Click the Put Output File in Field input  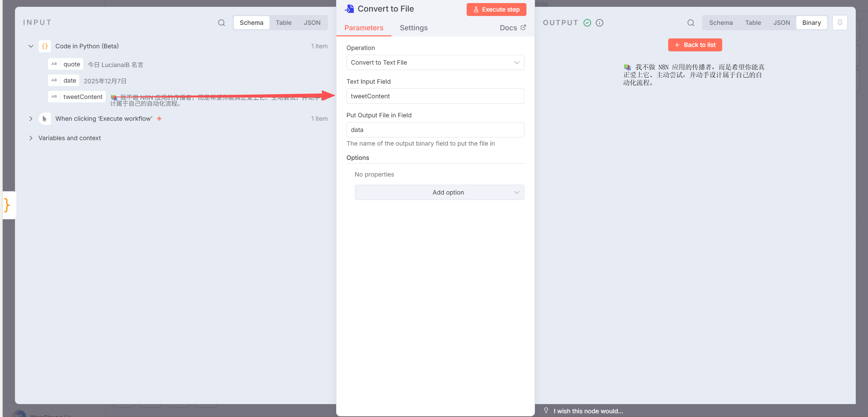pos(435,130)
